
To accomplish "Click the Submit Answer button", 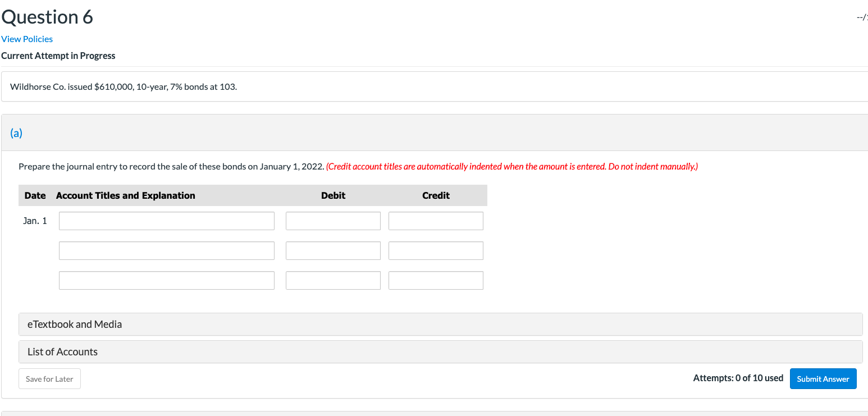I will 823,378.
